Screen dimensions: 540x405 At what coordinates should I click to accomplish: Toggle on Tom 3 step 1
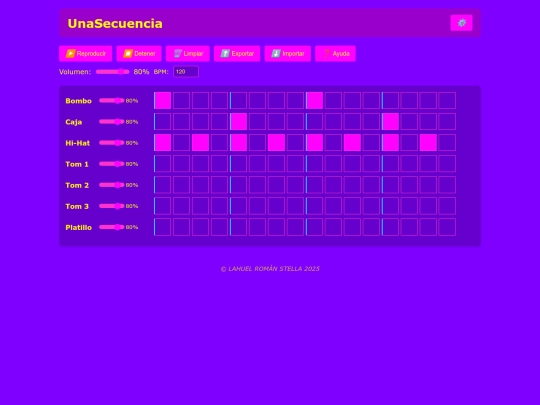(x=163, y=206)
